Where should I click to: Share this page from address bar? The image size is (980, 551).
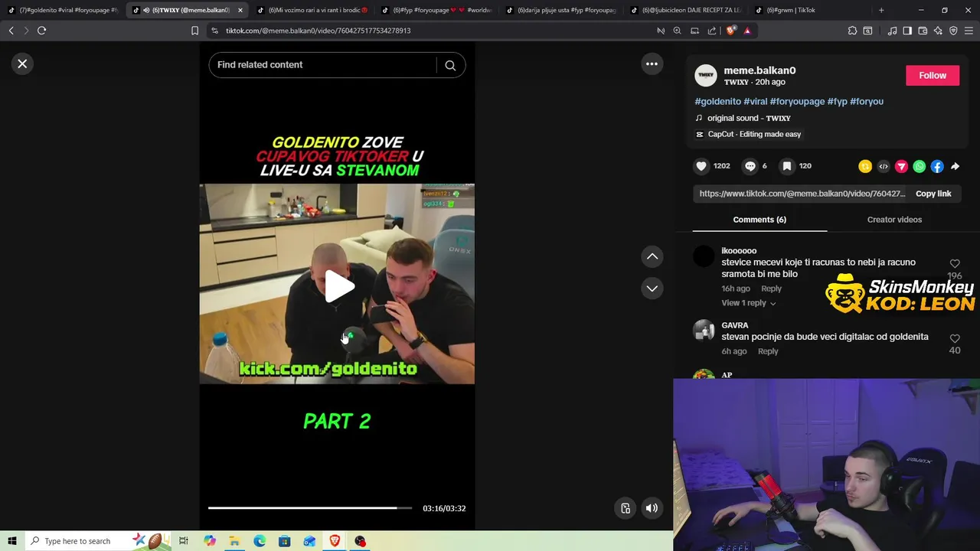point(712,31)
